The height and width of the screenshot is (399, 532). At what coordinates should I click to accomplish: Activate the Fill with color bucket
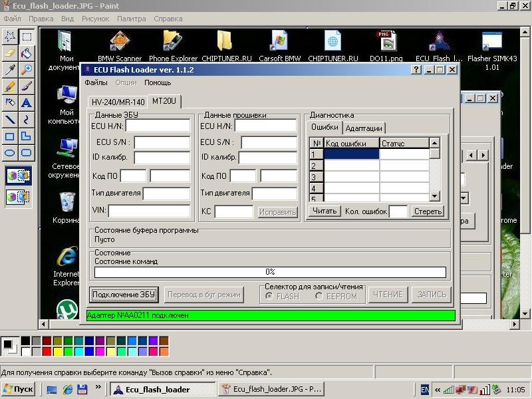click(27, 53)
